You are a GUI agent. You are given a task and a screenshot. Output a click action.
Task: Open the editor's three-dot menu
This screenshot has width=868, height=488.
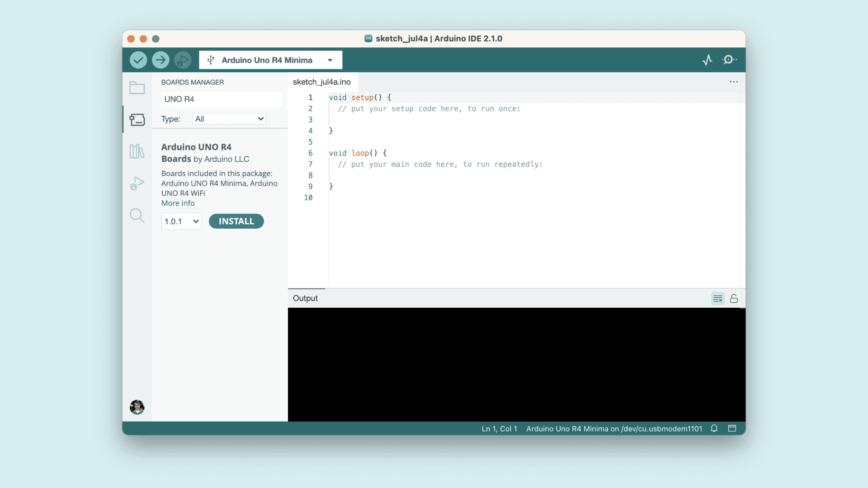pos(733,82)
